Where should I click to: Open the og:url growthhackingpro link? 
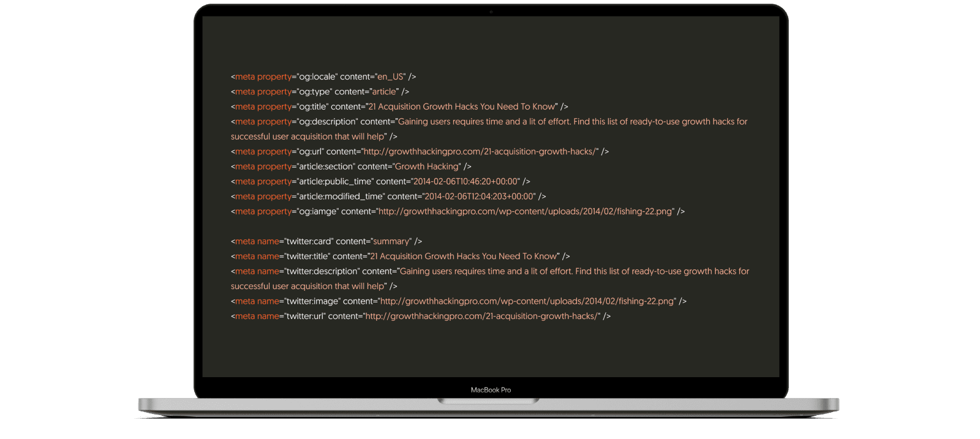click(480, 151)
